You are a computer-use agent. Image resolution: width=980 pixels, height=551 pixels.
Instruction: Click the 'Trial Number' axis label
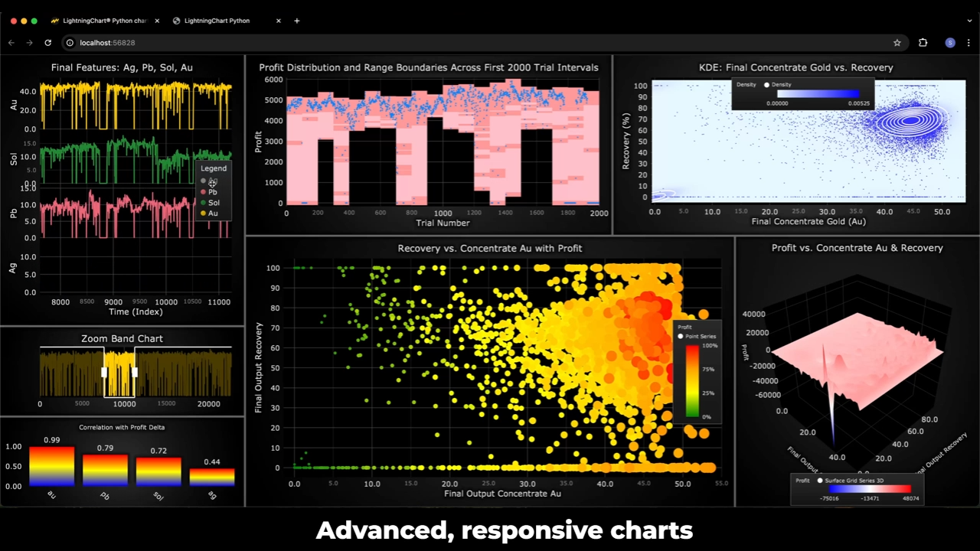pyautogui.click(x=443, y=223)
